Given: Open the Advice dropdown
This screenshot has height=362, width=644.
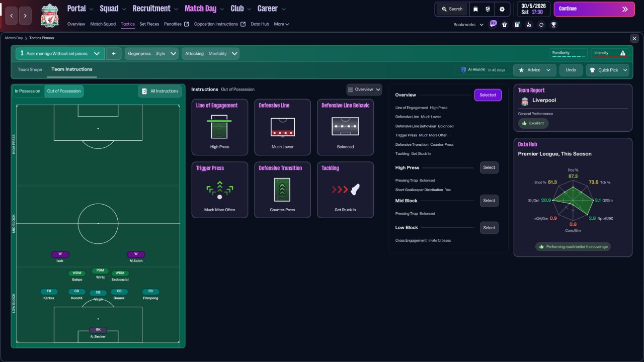Looking at the screenshot, I should click(535, 70).
